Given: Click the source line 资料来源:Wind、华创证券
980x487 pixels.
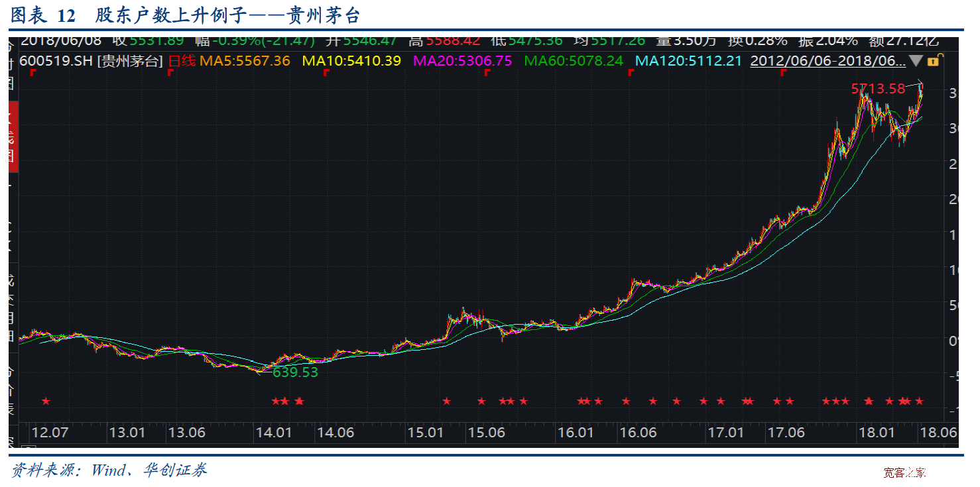Looking at the screenshot, I should (108, 470).
